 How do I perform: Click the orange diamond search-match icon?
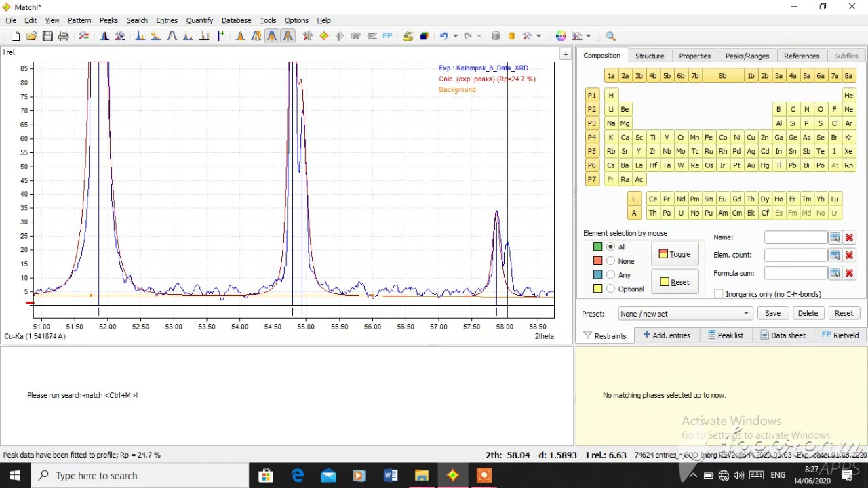[x=324, y=36]
